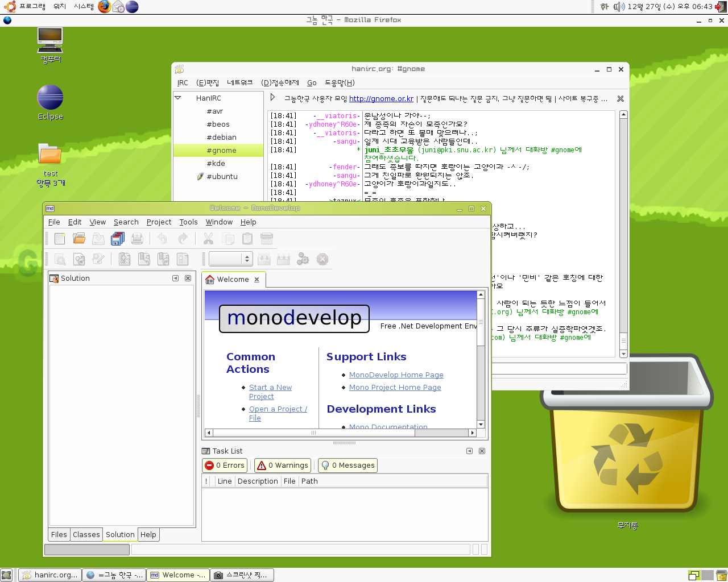Image resolution: width=728 pixels, height=582 pixels.
Task: Open MonoDevelop Home Page link
Action: click(396, 375)
